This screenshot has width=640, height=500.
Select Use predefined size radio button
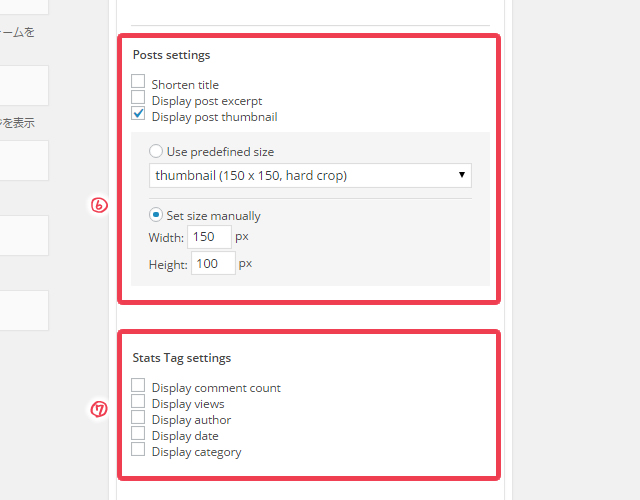(156, 151)
